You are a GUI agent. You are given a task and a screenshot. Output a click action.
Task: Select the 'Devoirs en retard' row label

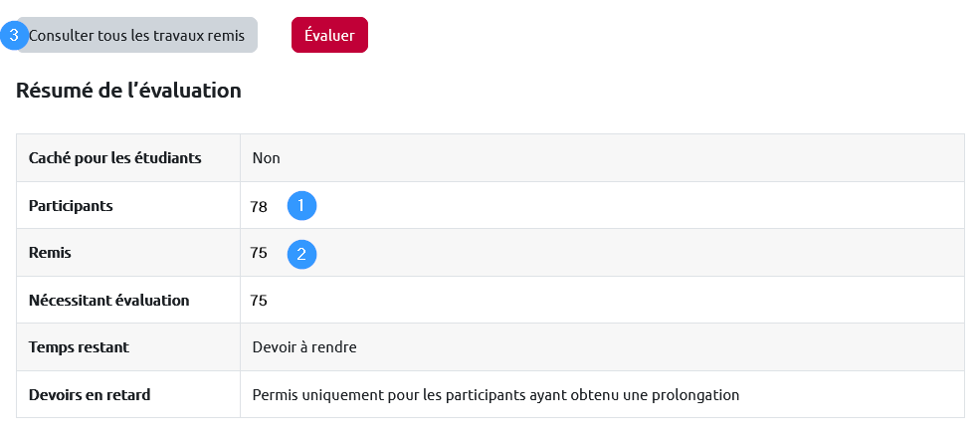tap(90, 394)
